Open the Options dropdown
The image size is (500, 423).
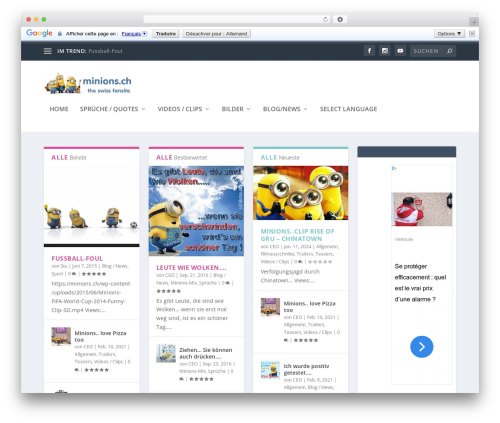(449, 34)
